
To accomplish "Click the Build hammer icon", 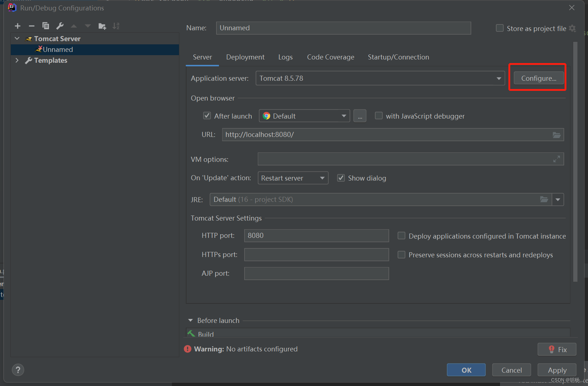I will click(x=191, y=334).
